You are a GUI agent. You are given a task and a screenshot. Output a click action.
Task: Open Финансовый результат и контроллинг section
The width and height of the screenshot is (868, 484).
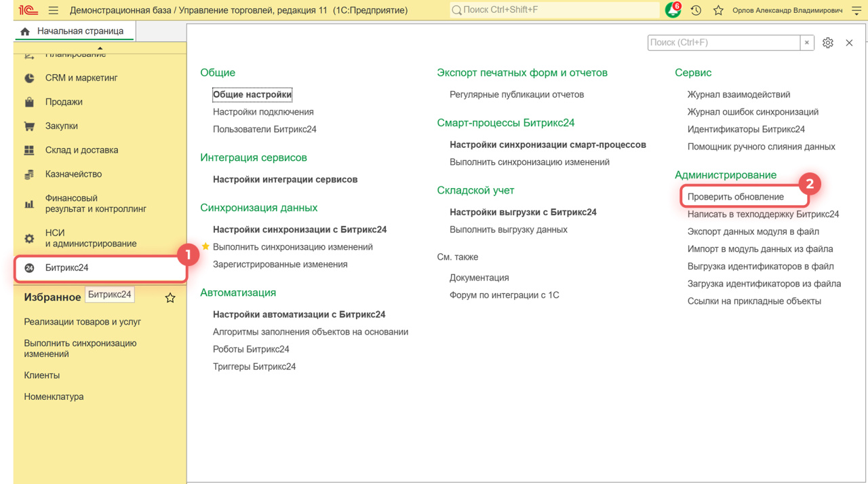[96, 204]
